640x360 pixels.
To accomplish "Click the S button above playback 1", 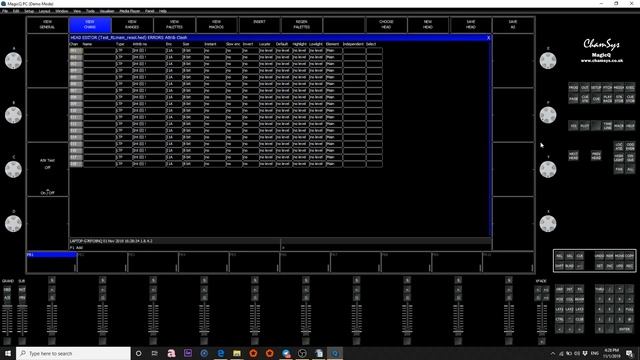I will pyautogui.click(x=52, y=280).
